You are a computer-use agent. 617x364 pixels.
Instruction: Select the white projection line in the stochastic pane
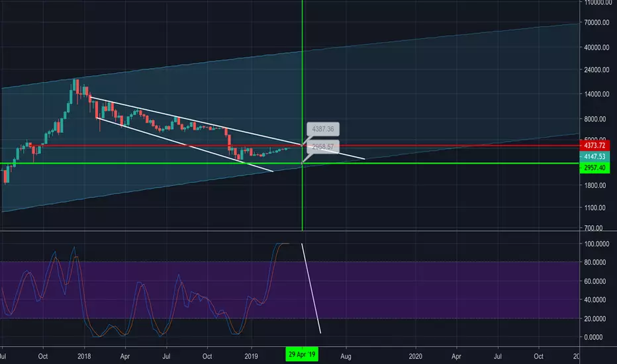coord(311,289)
